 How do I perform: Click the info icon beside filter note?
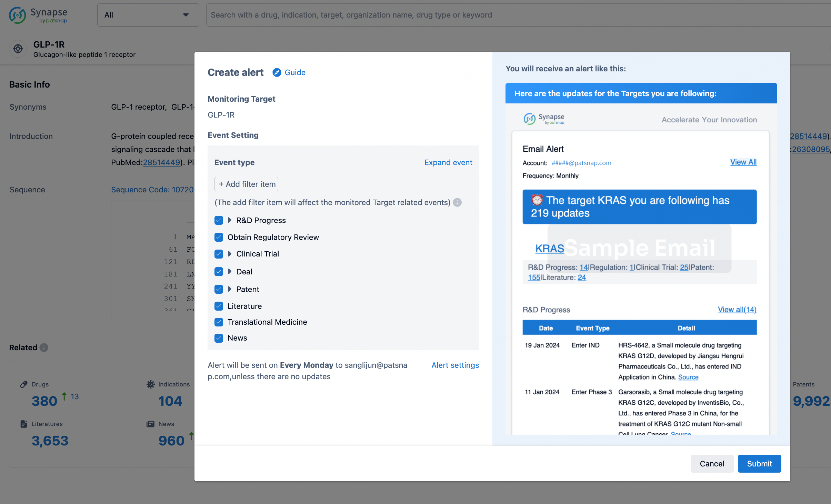(x=457, y=202)
